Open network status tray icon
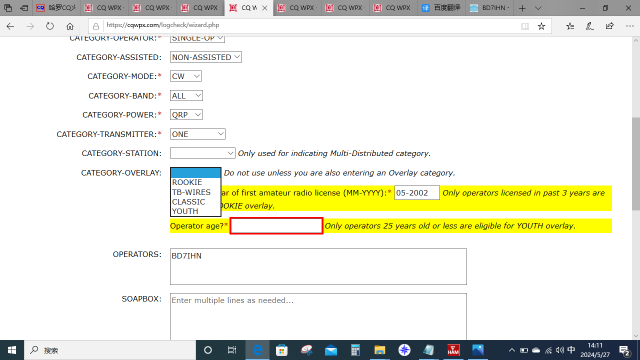 coord(548,350)
